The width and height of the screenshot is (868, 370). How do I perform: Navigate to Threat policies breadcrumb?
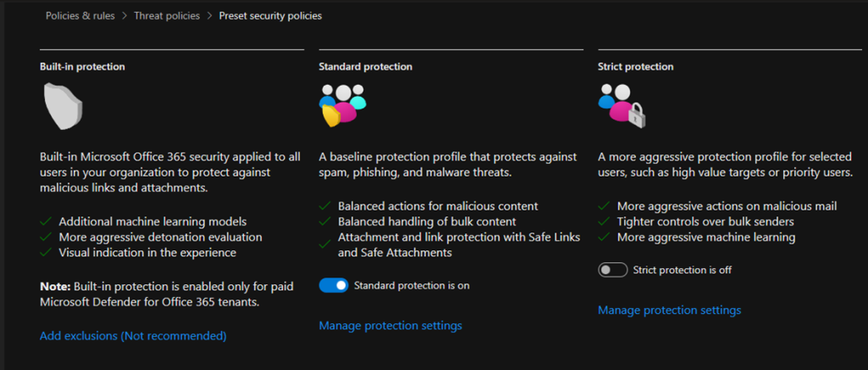pos(167,15)
